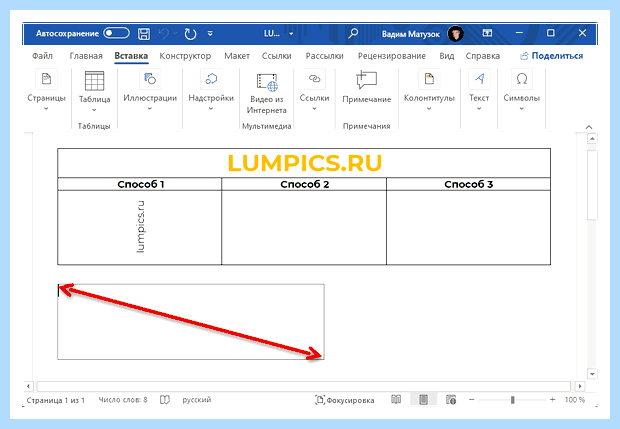Click the Видео из Интернета icon
Screen dimensions: 620x429
267,82
